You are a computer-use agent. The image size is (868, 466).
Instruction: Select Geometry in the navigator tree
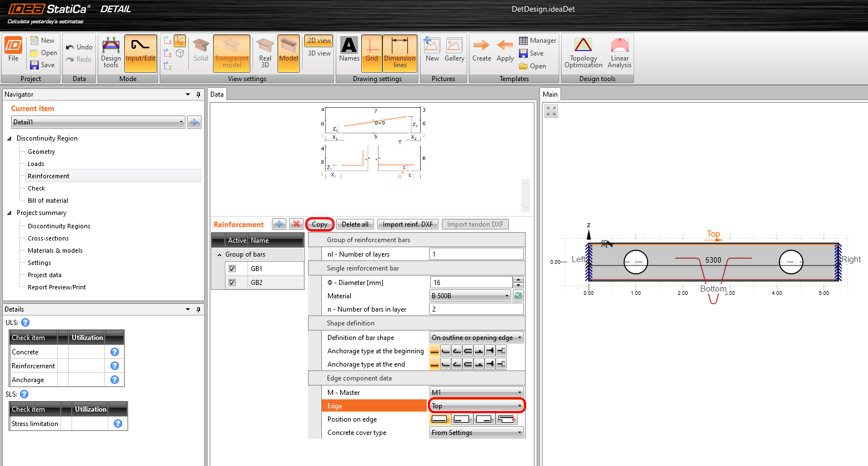coord(42,152)
